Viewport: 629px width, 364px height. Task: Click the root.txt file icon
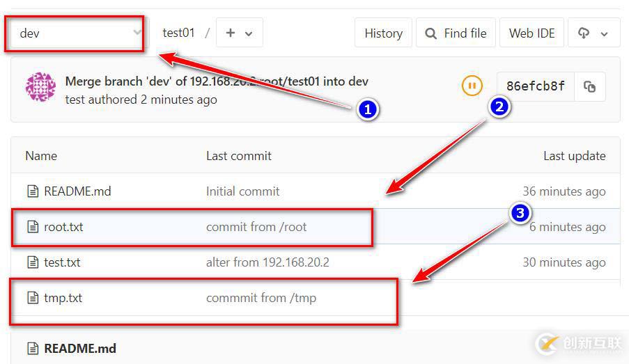[33, 227]
